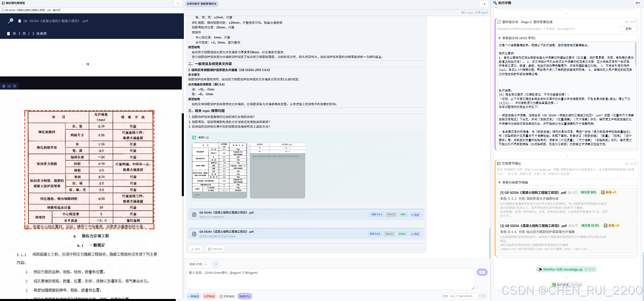
Task: Select suggested question 3 about 检验工具和方法
Action: [229, 127]
